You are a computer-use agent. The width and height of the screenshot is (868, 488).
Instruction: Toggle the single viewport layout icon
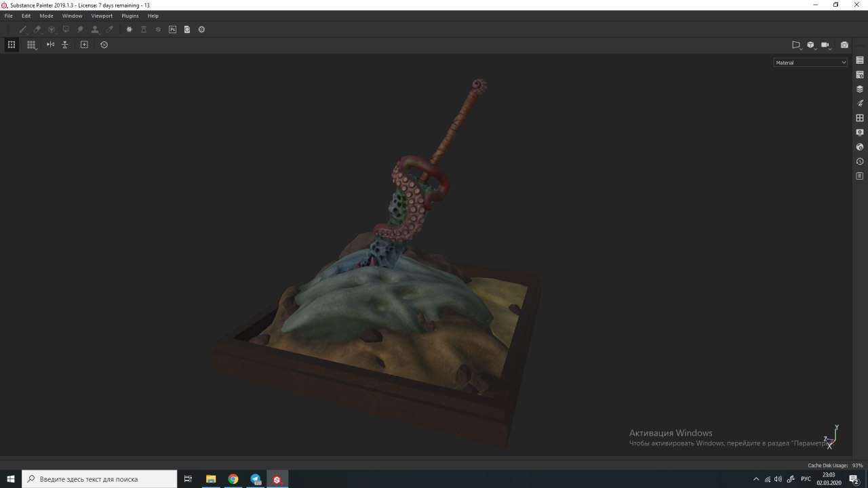click(x=12, y=45)
